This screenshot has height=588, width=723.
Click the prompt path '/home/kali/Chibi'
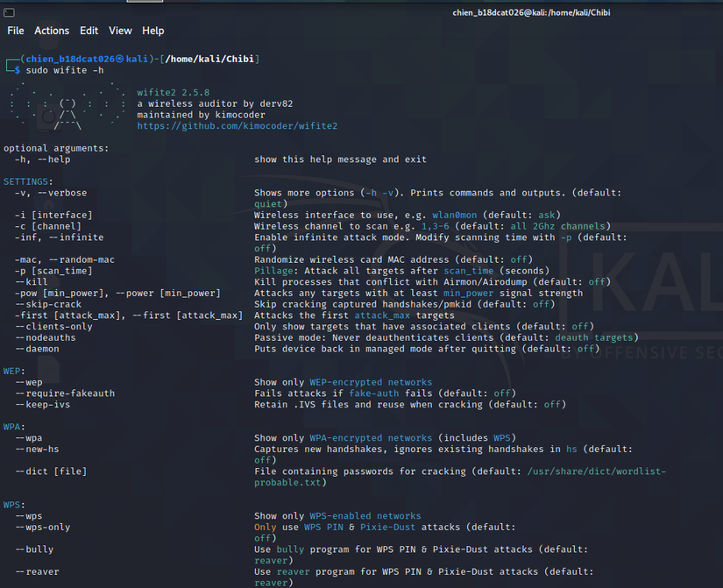coord(209,59)
